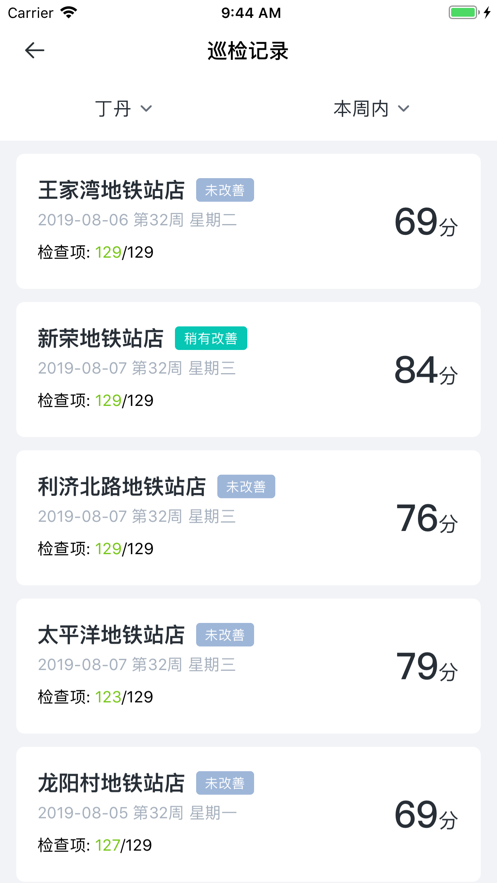The height and width of the screenshot is (883, 497).
Task: Open 太平洋地铁站店 record
Action: click(248, 666)
